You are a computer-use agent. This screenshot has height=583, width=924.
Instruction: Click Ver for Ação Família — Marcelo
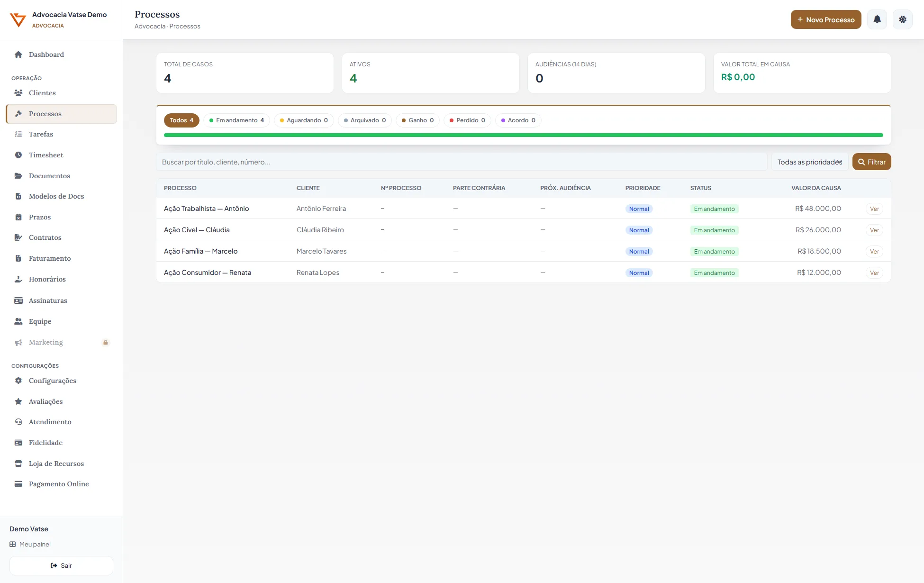[x=874, y=252]
